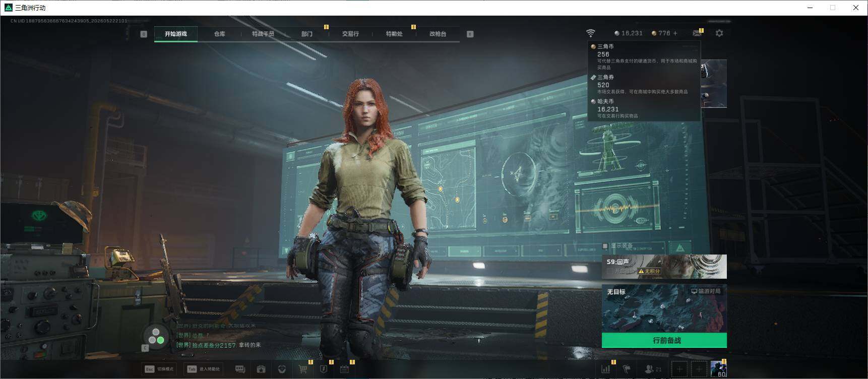Image resolution: width=868 pixels, height=379 pixels.
Task: Click the first empty squad plus slot
Action: pyautogui.click(x=679, y=369)
